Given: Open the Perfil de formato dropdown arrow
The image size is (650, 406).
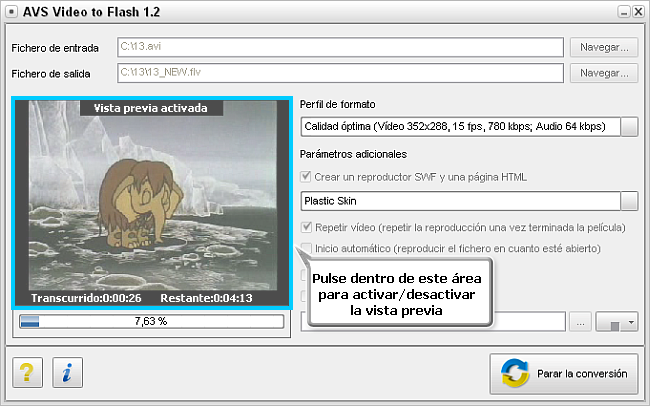Looking at the screenshot, I should [x=629, y=126].
